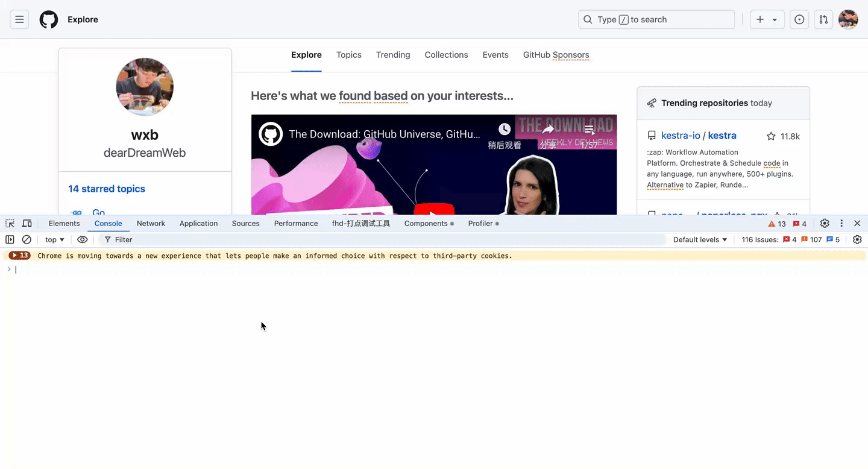Click the 11.8k star count
868x469 pixels.
(x=790, y=136)
